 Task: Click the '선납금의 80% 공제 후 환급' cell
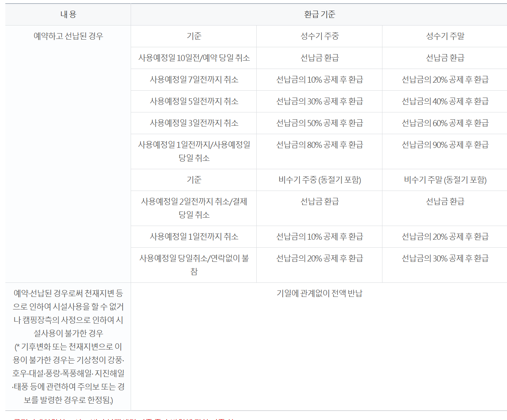pos(320,151)
